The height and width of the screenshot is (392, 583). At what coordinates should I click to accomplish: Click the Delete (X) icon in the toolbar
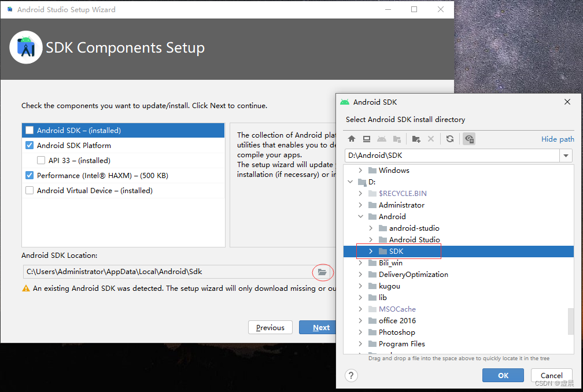pyautogui.click(x=431, y=139)
